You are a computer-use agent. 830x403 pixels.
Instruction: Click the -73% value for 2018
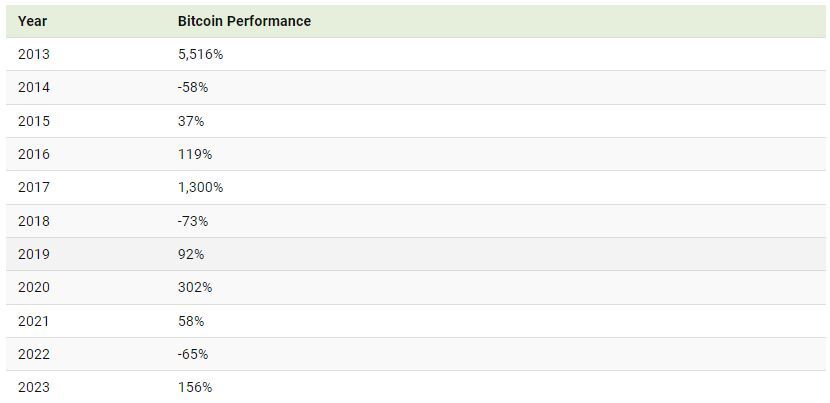pyautogui.click(x=193, y=221)
